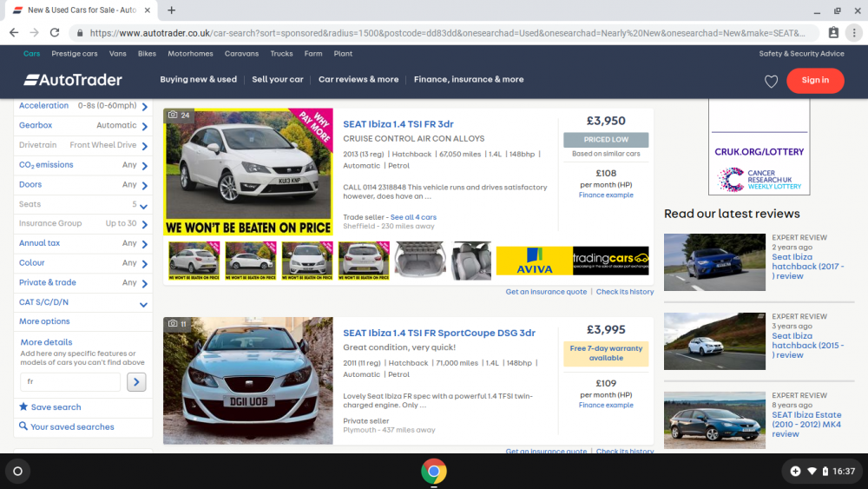Expand the CO2 emissions filter
This screenshot has height=489, width=868.
coord(83,165)
